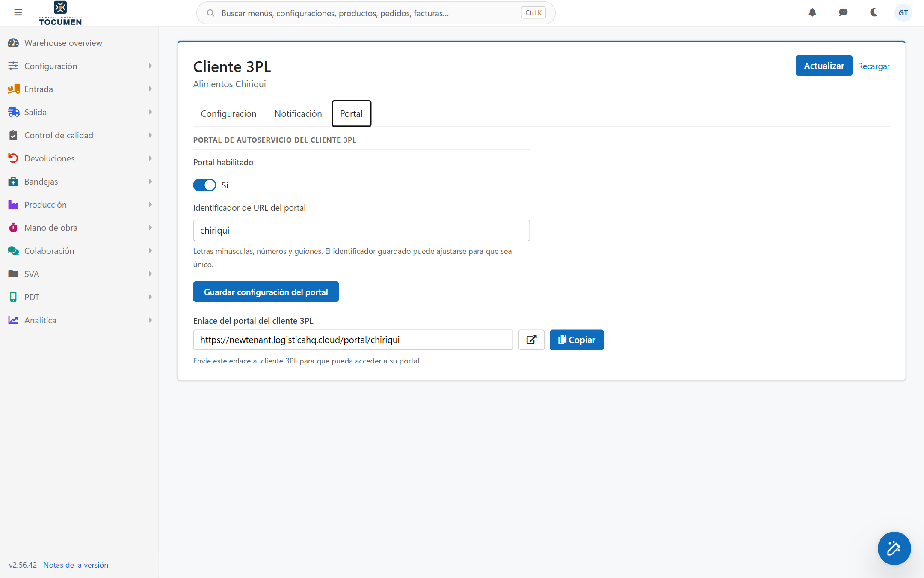Open Notas de la versión link
The image size is (924, 578).
coord(76,565)
